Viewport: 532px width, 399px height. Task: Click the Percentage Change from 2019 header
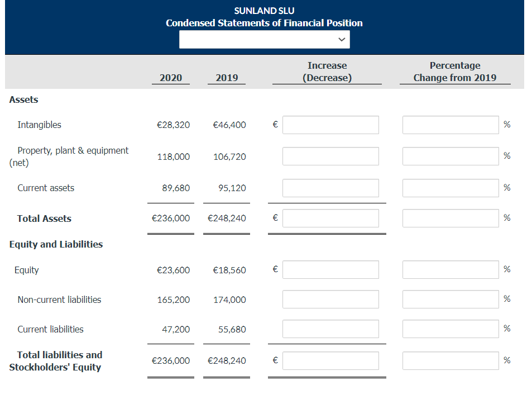455,72
